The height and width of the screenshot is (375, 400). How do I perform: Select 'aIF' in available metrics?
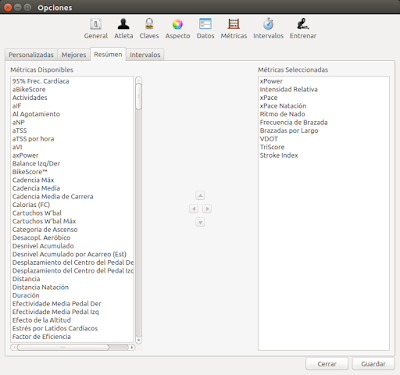(x=72, y=106)
